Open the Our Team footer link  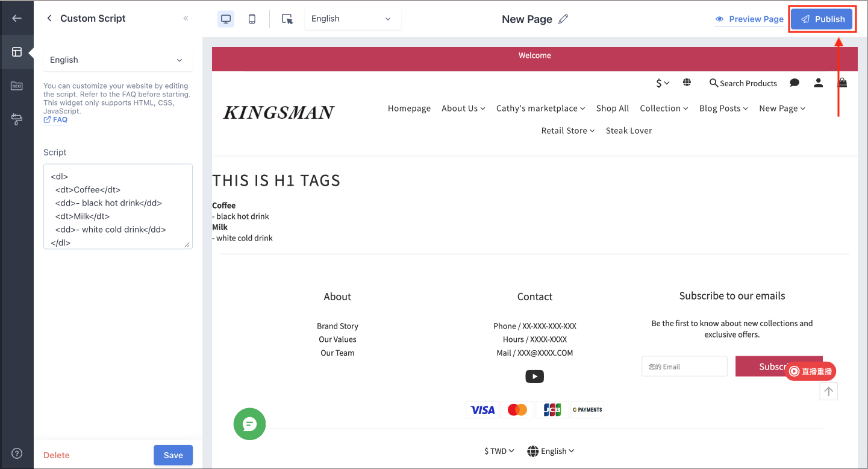coord(337,353)
